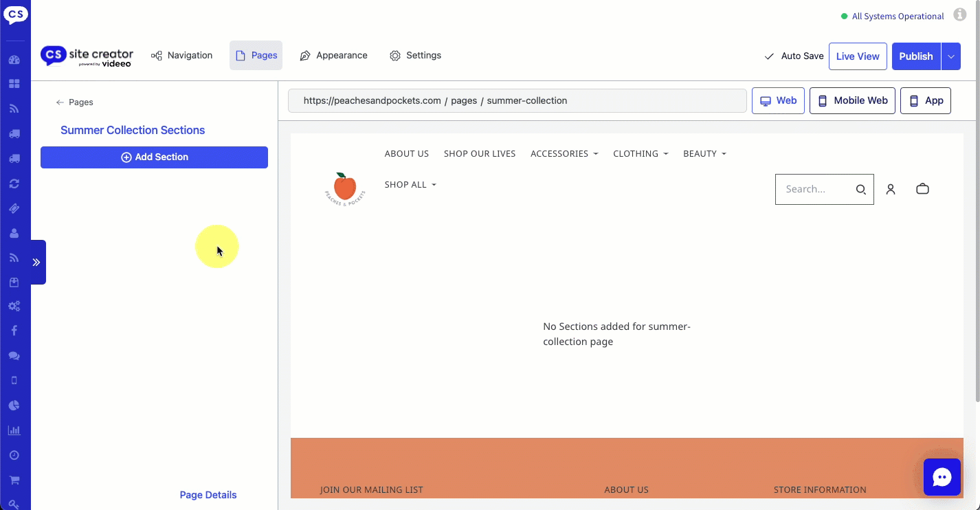Open the Appearance tab
Screen dimensions: 980x510
[x=333, y=56]
